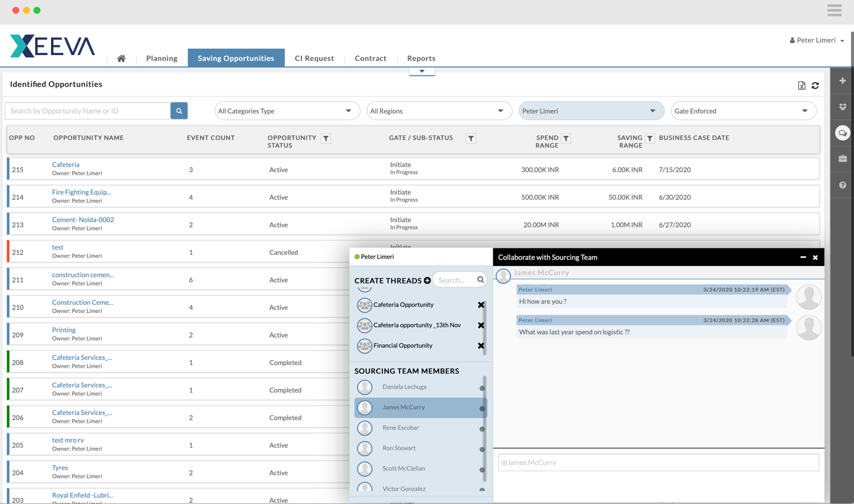Open the briefcase icon in sidebar
This screenshot has width=854, height=504.
tap(843, 159)
